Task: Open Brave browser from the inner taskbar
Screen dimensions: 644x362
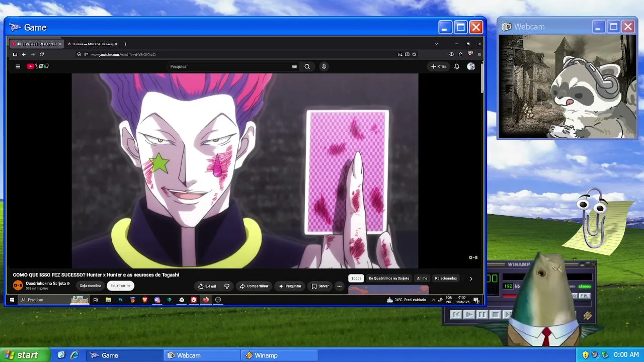Action: click(145, 300)
